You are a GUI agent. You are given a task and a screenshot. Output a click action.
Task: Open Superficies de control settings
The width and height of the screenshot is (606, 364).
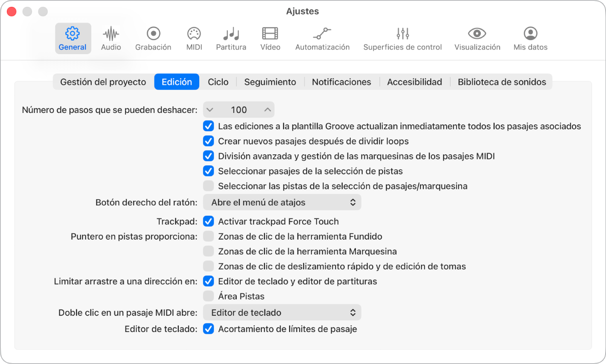[x=402, y=38]
